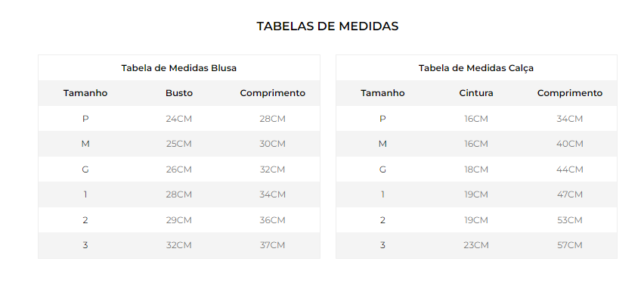644x283 pixels.
Task: Select the 47CM comprimento cell
Action: (x=570, y=194)
